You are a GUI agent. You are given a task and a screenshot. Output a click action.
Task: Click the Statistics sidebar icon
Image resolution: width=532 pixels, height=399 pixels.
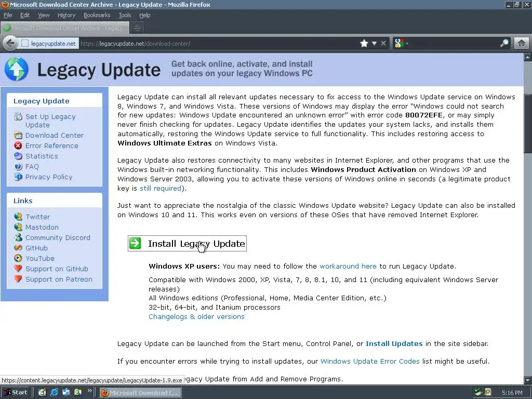[x=18, y=156]
